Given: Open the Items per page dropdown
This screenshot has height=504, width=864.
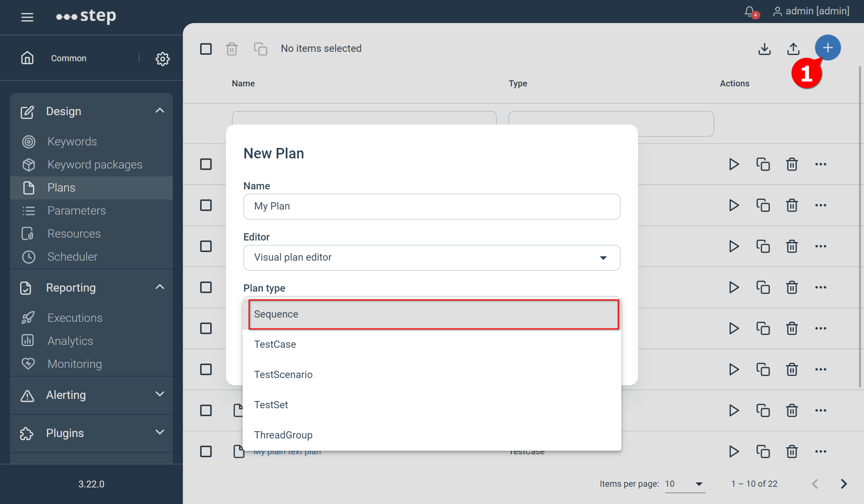Looking at the screenshot, I should (x=684, y=484).
